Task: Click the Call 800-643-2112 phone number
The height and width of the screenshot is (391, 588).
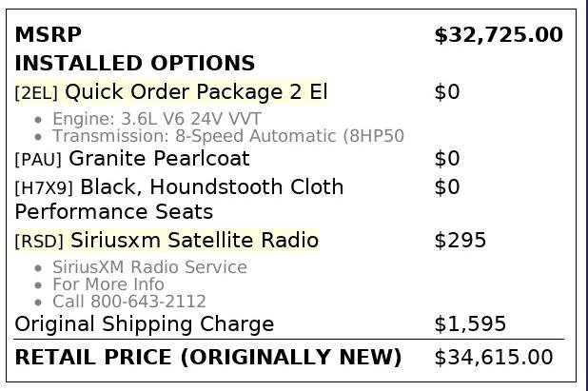Action: 129,302
